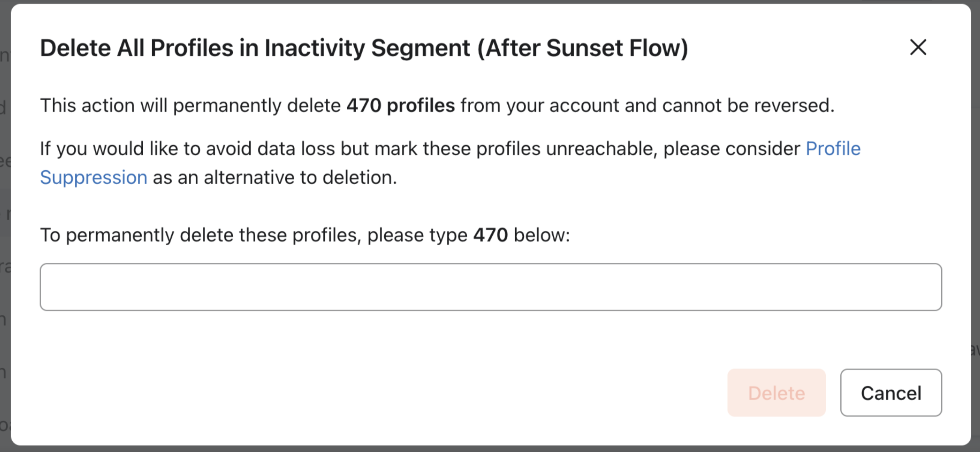Screen dimensions: 980x452
Task: Click the X icon in dialog header
Action: pos(918,48)
